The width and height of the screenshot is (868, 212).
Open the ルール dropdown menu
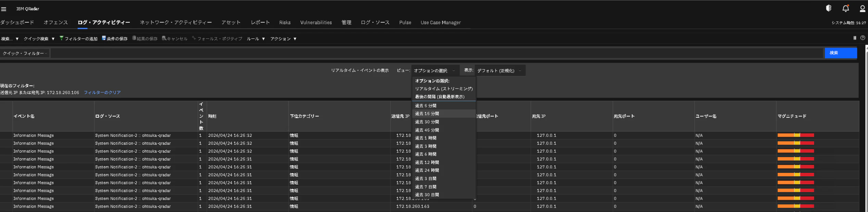click(x=256, y=39)
